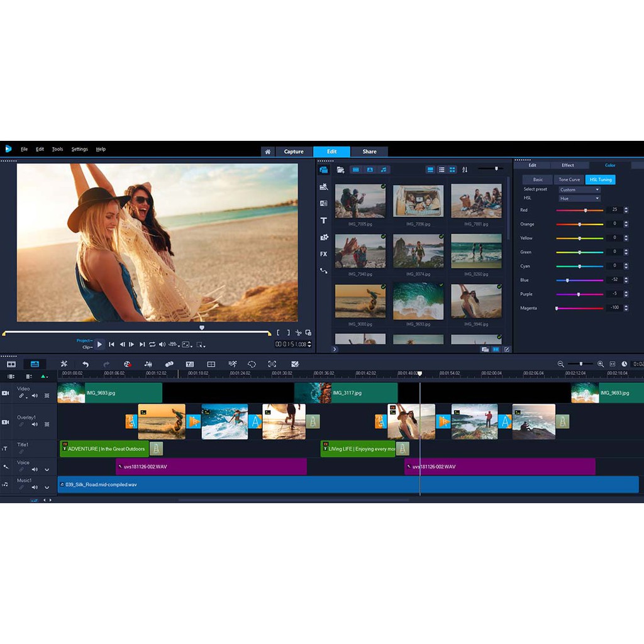
Task: Switch to the Share tab
Action: click(369, 151)
